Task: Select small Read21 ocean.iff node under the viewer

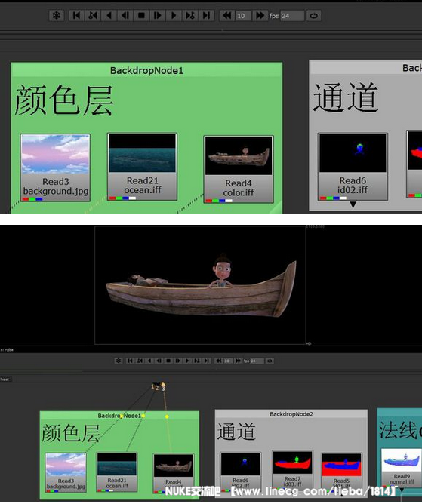Action: [x=117, y=472]
